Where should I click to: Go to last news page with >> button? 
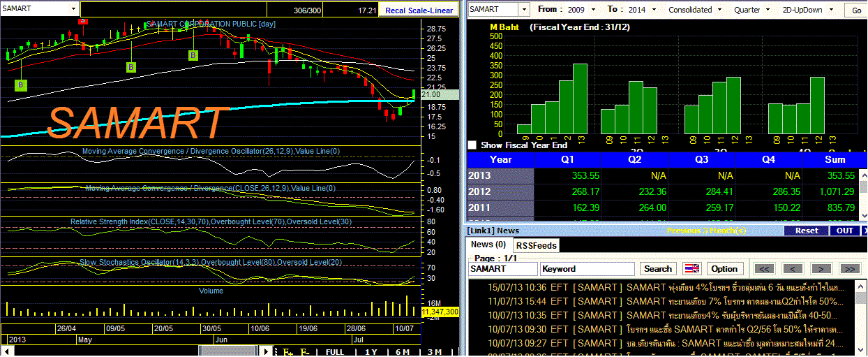(849, 269)
